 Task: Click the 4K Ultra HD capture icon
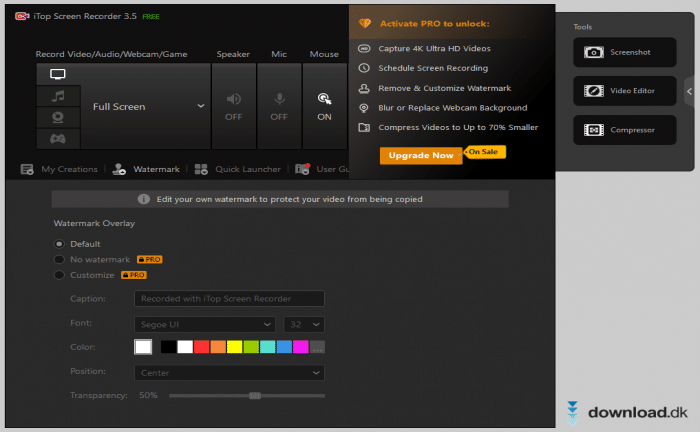click(x=364, y=48)
